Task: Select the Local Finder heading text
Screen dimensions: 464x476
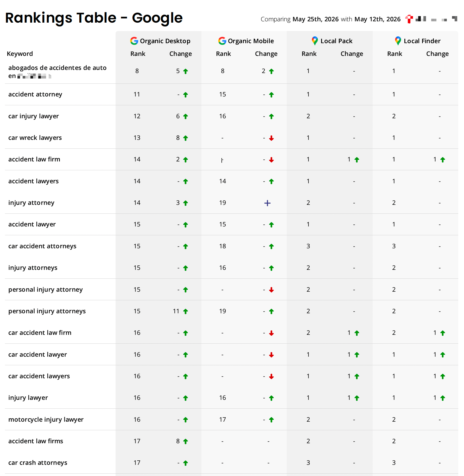Action: [x=422, y=41]
